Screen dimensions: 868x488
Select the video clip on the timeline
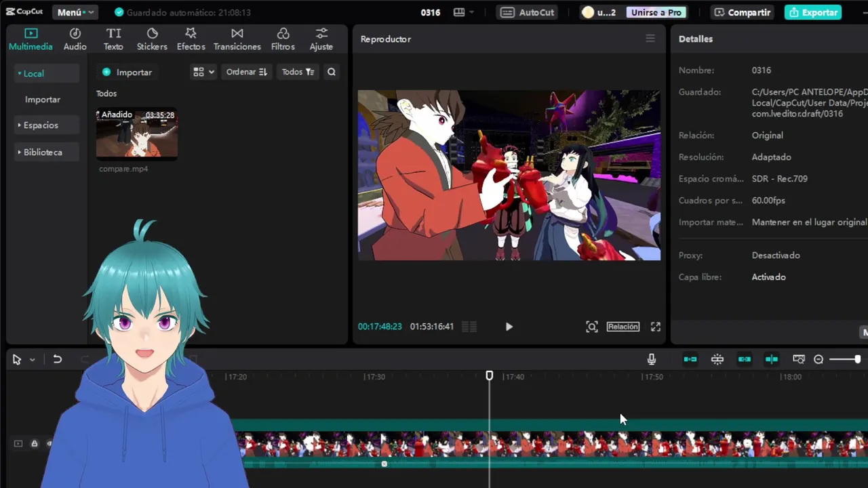(551, 444)
